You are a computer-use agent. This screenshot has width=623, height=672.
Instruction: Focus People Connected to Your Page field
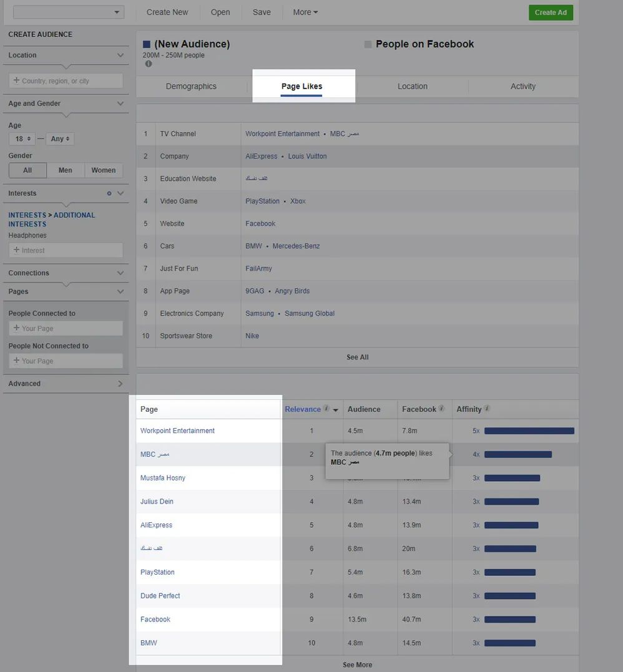(66, 328)
